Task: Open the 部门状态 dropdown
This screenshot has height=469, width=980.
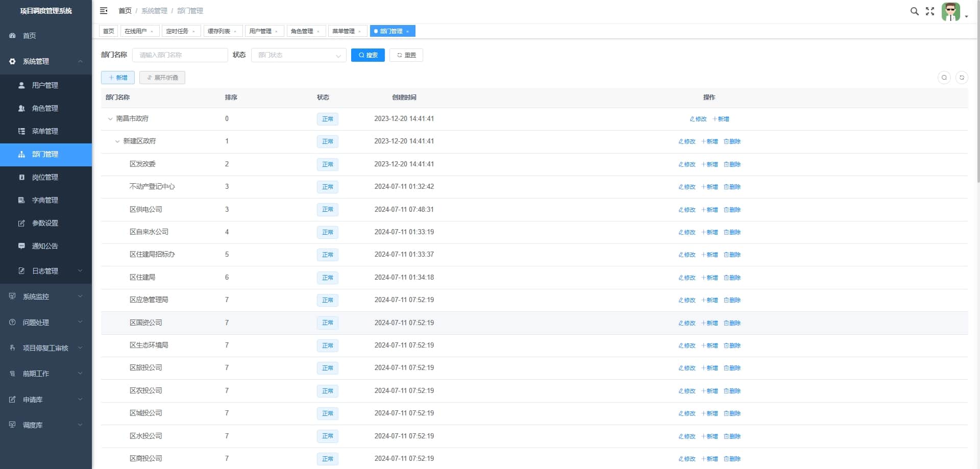Action: [x=299, y=55]
